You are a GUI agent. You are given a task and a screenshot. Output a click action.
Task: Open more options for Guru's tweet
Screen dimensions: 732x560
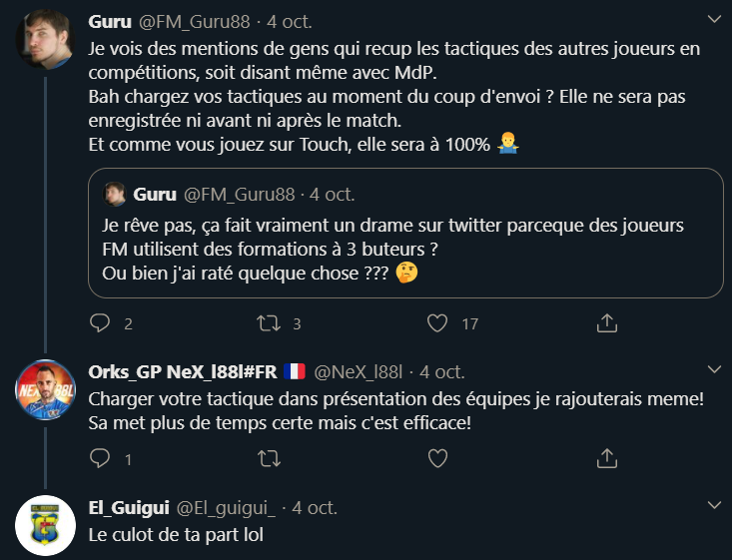pyautogui.click(x=711, y=20)
